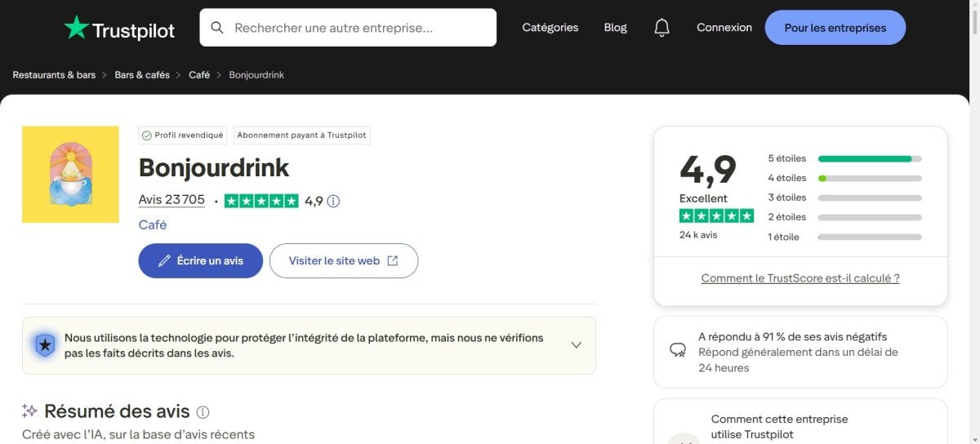Image resolution: width=980 pixels, height=444 pixels.
Task: Go to Café breadcrumb
Action: click(x=199, y=75)
